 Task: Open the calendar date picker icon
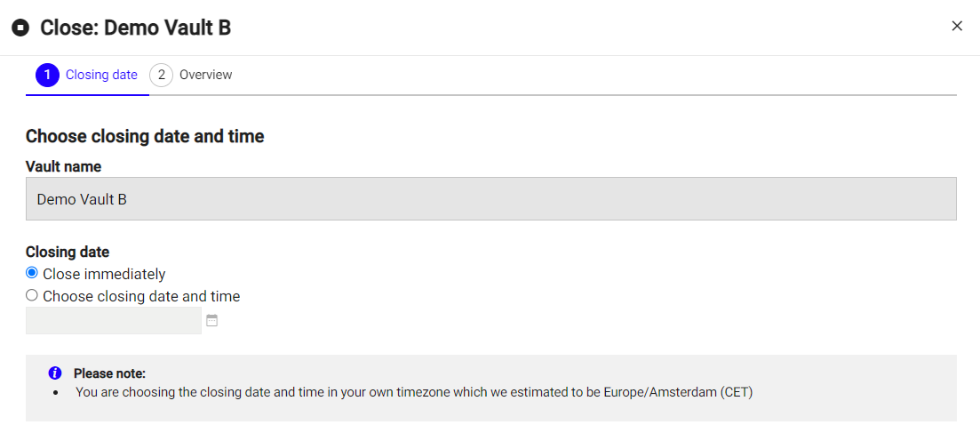(x=211, y=320)
